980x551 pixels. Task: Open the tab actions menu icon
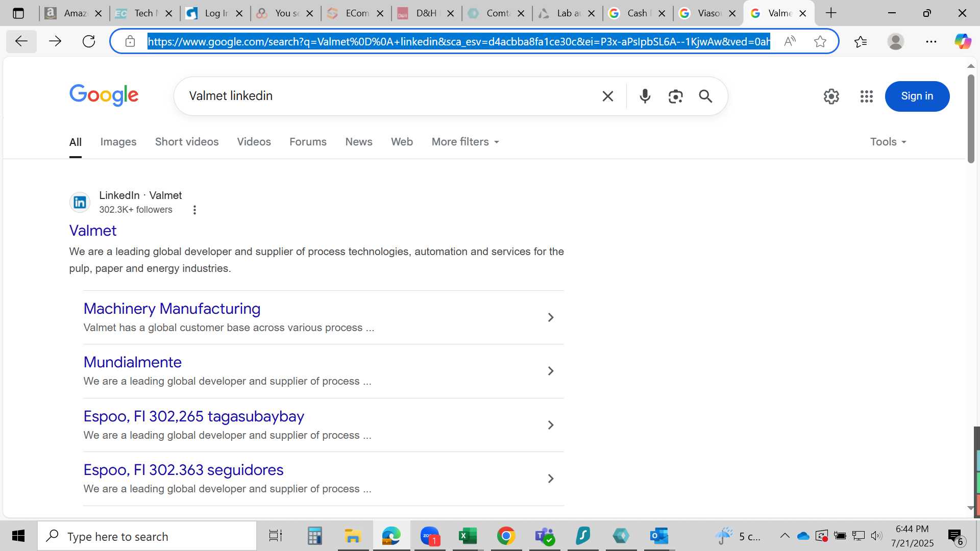(18, 13)
